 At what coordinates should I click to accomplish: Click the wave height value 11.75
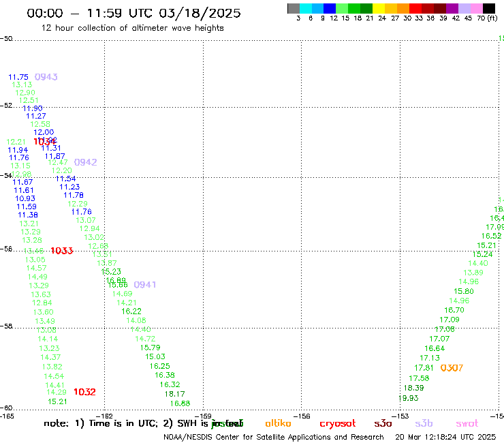tap(18, 77)
